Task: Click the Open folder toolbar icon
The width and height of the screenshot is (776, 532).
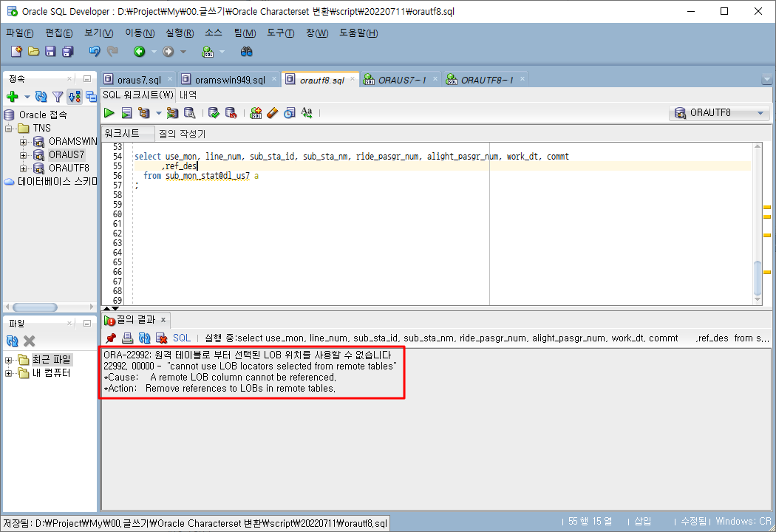Action: pos(34,51)
